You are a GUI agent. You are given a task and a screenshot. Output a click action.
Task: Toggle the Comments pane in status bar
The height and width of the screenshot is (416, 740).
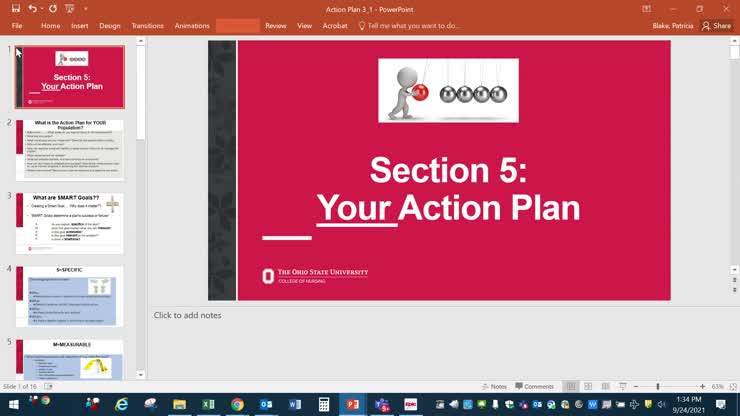pos(534,386)
